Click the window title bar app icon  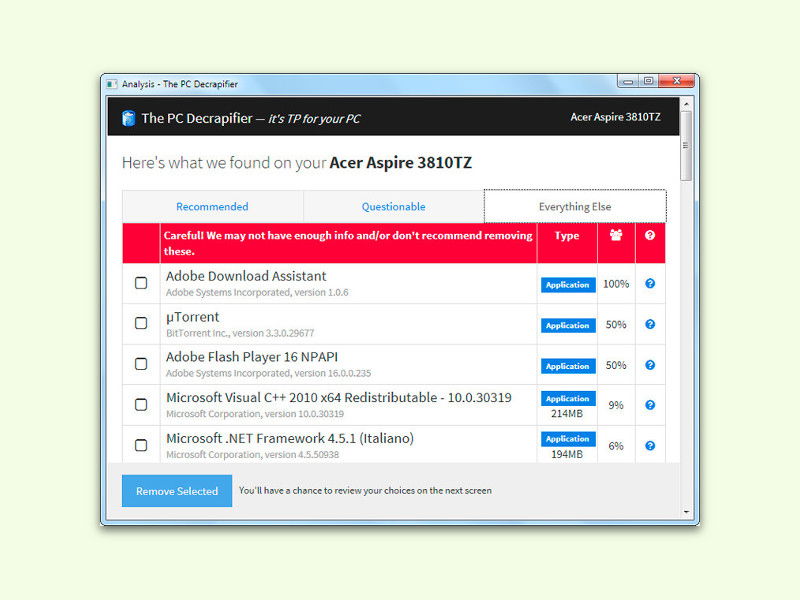[x=112, y=84]
